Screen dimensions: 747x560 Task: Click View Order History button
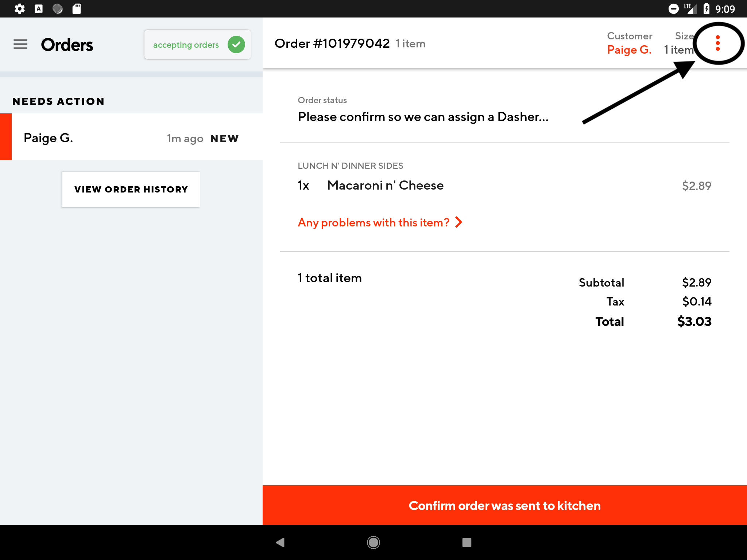pyautogui.click(x=131, y=189)
